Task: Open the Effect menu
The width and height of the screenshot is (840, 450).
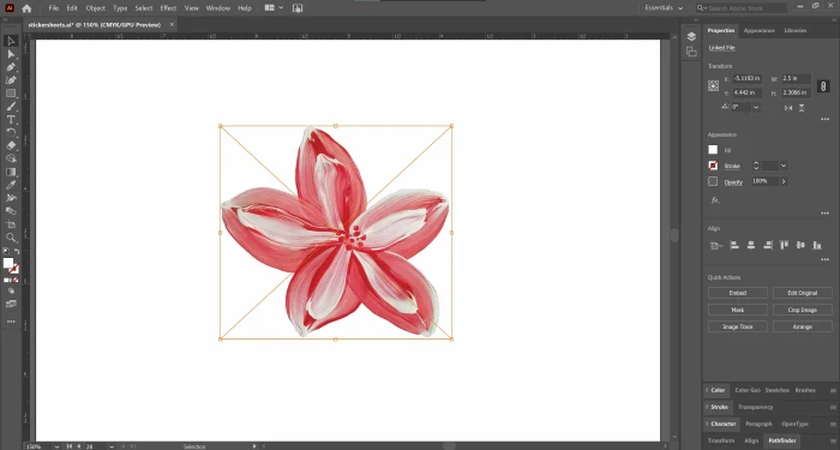Action: (x=168, y=8)
